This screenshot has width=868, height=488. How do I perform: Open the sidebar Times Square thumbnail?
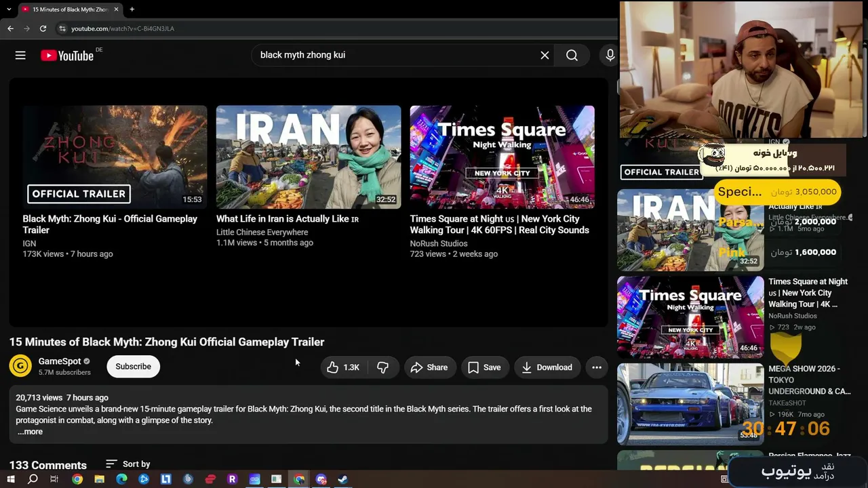coord(690,317)
